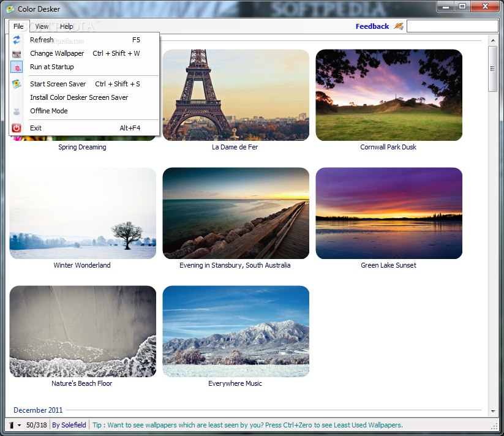The height and width of the screenshot is (436, 504).
Task: Choose Change Wallpaper menu entry
Action: click(85, 53)
